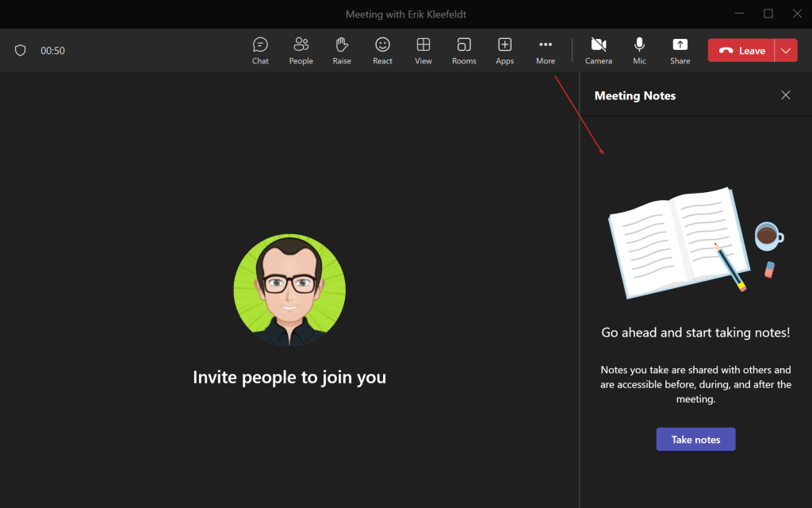Viewport: 812px width, 508px height.
Task: Add Apps to the meeting
Action: click(504, 50)
